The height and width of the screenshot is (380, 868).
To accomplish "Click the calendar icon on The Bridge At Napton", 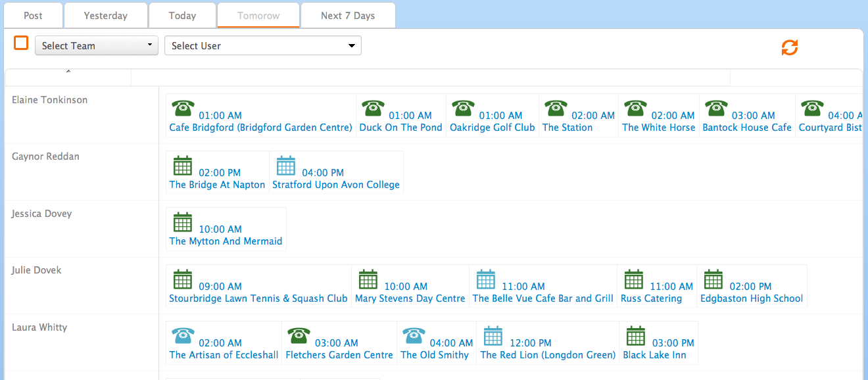I will pos(183,165).
